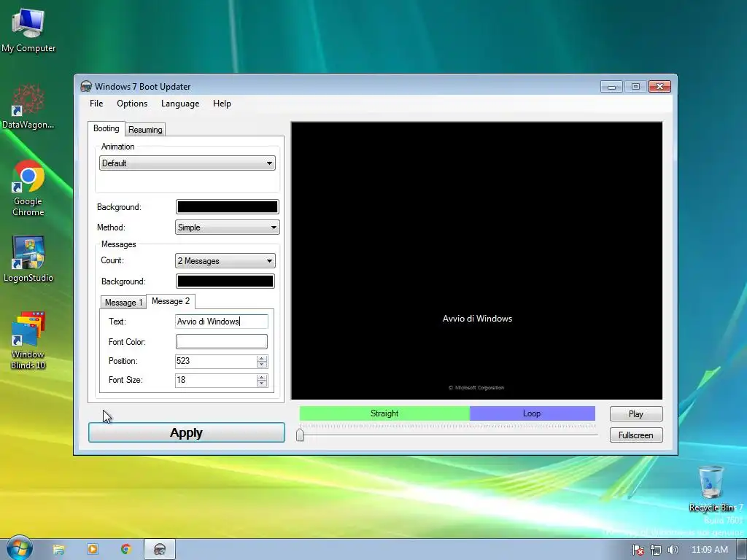The width and height of the screenshot is (747, 560).
Task: Open the Options menu
Action: (x=132, y=104)
